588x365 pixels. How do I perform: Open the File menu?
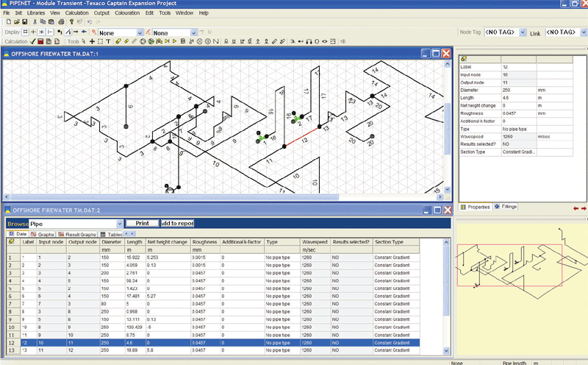[7, 13]
